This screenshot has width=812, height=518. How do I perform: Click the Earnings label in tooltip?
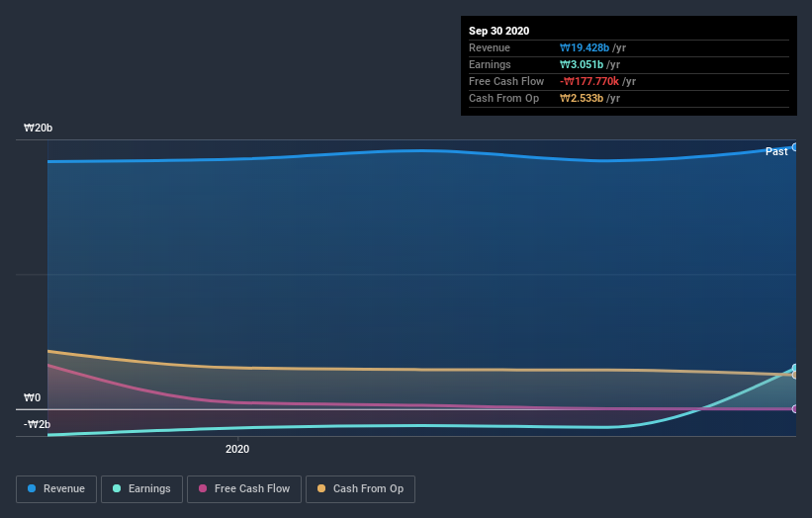[x=490, y=64]
